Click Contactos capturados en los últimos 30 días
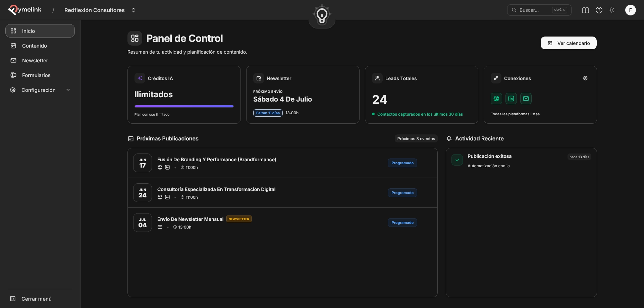This screenshot has height=308, width=644. (420, 114)
